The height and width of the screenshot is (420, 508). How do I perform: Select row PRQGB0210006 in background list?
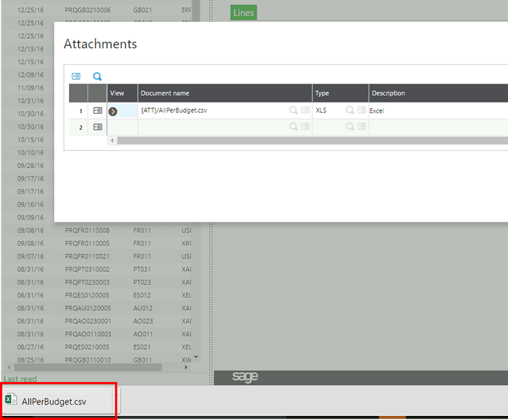(x=96, y=10)
